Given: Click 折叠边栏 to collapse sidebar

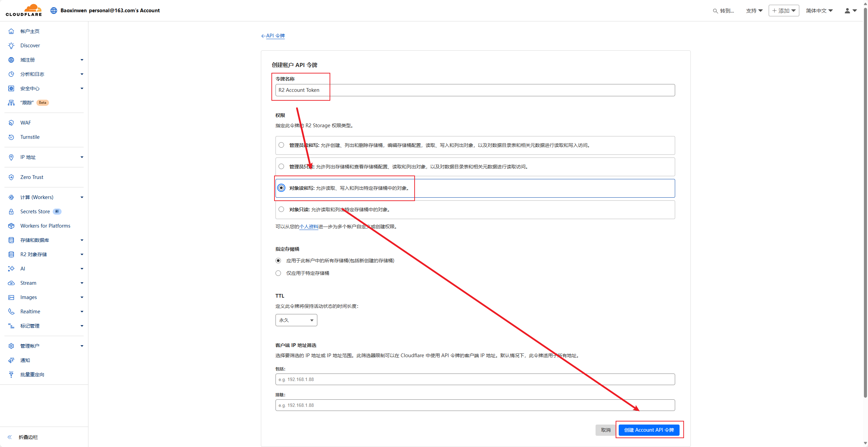Looking at the screenshot, I should click(x=28, y=437).
